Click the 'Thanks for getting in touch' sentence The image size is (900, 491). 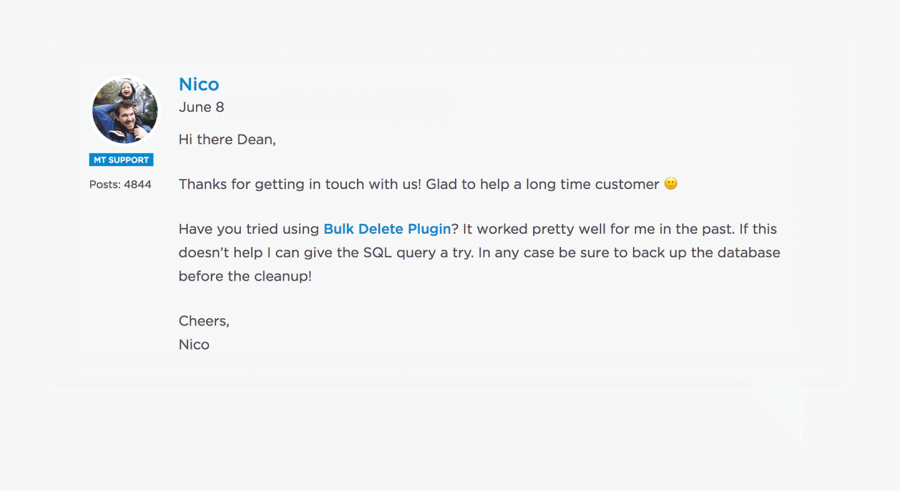(300, 184)
